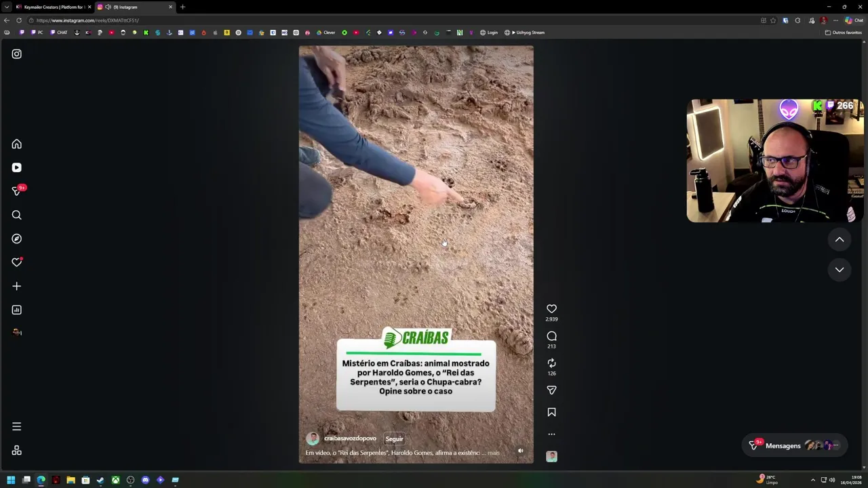Open the craibasavozdopovo profile link

point(350,439)
